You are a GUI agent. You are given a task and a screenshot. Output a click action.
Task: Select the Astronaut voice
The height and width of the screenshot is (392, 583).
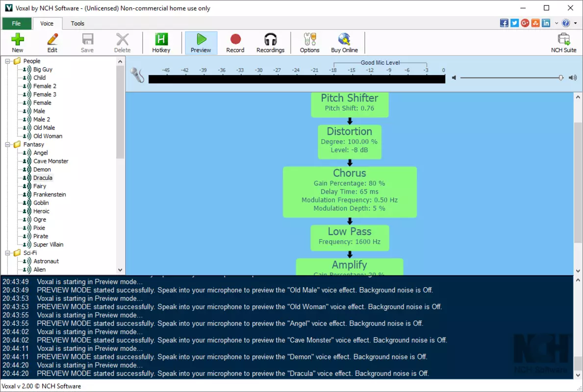coord(46,262)
